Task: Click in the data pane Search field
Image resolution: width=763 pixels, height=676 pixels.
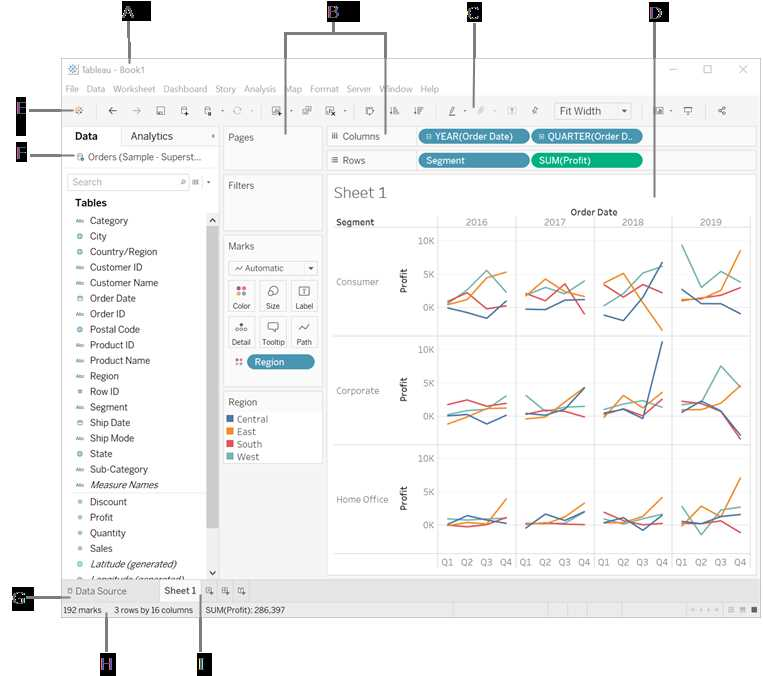Action: (x=125, y=182)
